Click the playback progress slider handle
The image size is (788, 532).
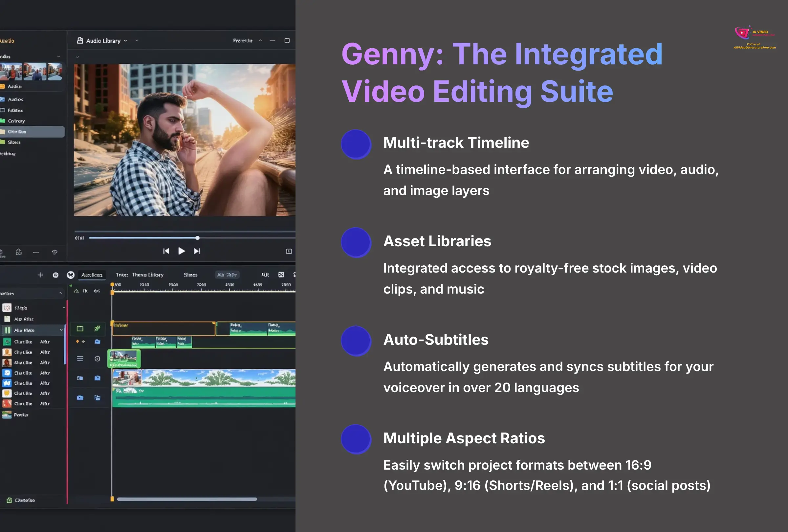tap(197, 238)
